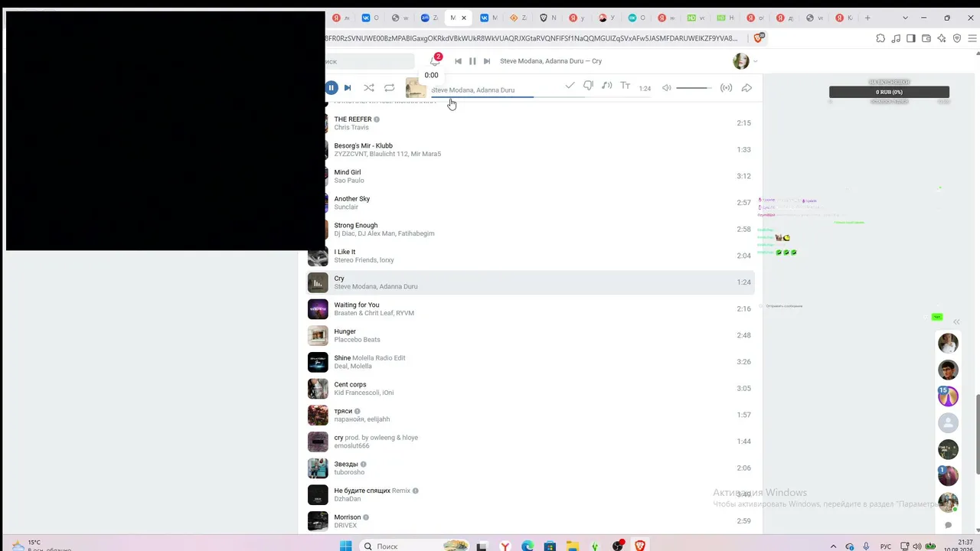
Task: Open the messages bubble icon below avatars
Action: coord(948,525)
